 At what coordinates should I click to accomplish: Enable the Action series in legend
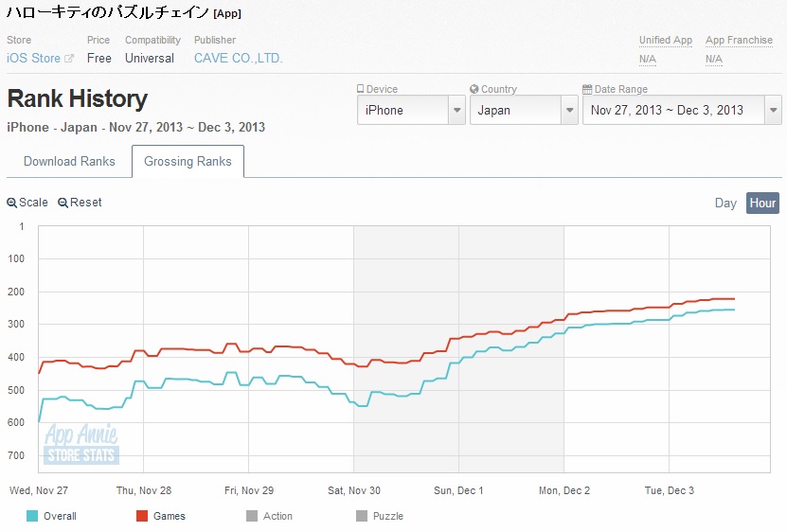tap(270, 516)
